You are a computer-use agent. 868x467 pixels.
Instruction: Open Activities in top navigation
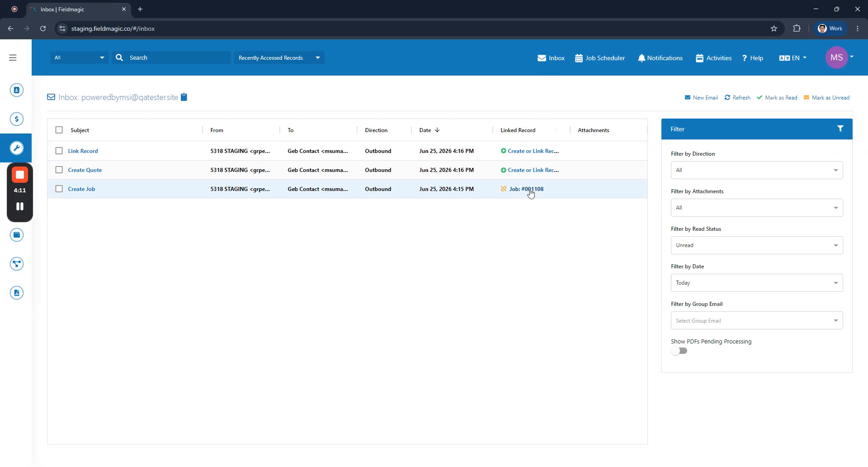[713, 58]
